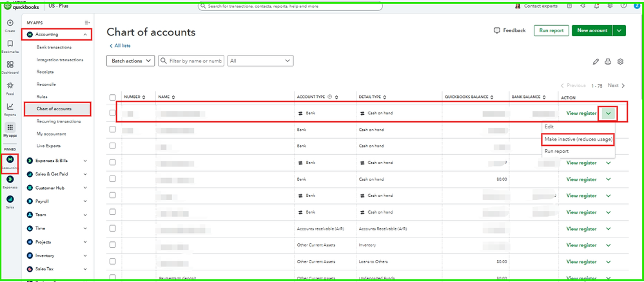Expand Expenses & Bills in sidebar
Image resolution: width=644 pixels, height=282 pixels.
(85, 161)
